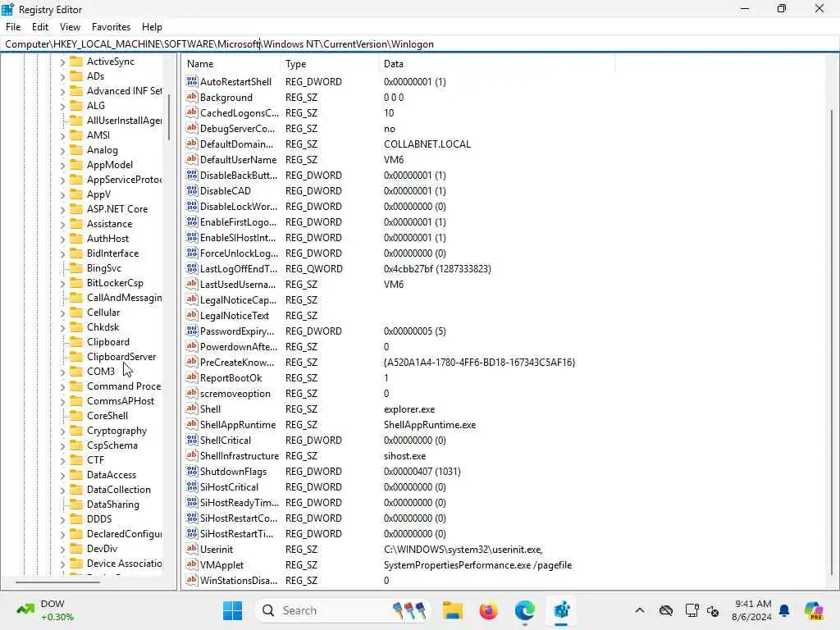
Task: Click the DefaultUserName string icon
Action: (x=192, y=159)
